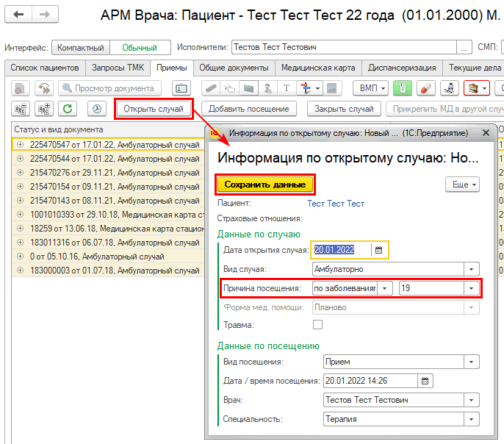Image resolution: width=504 pixels, height=444 pixels.
Task: Switch interface to Компактный mode
Action: (x=80, y=47)
